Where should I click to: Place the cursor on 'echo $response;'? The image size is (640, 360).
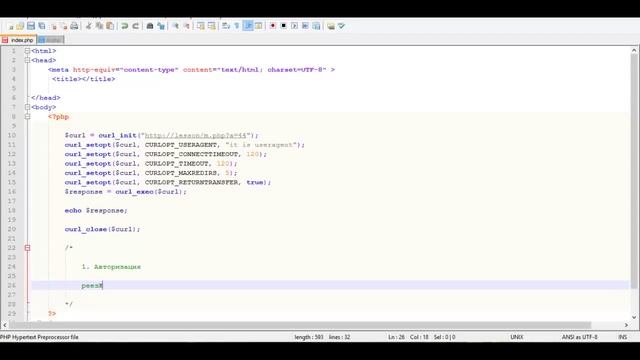tap(96, 211)
